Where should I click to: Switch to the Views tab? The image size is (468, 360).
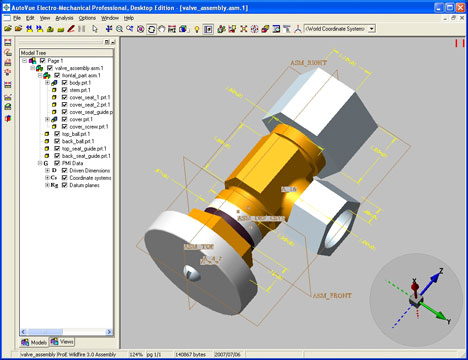click(x=62, y=342)
